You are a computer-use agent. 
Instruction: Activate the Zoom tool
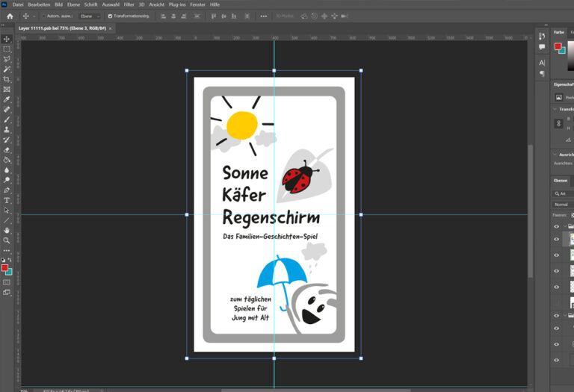tap(7, 240)
